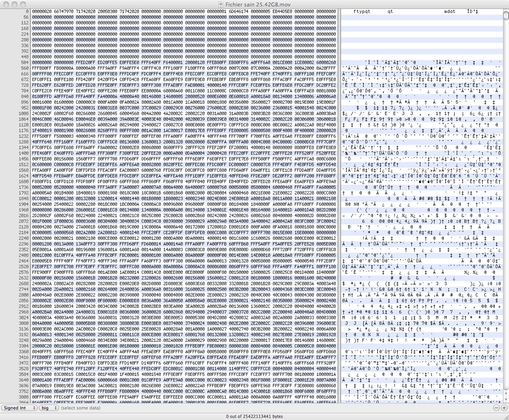Select hex cell EB44D5E0 in first row

282,11
